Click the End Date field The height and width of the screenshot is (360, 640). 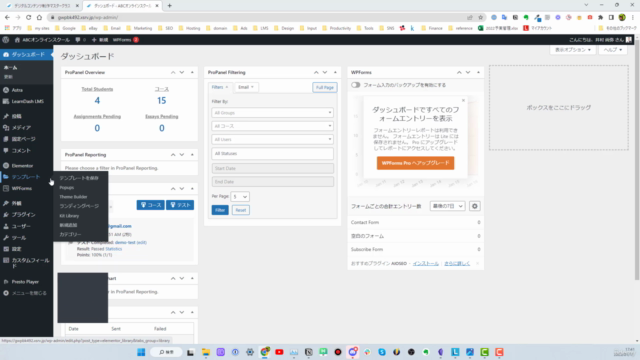pos(272,182)
